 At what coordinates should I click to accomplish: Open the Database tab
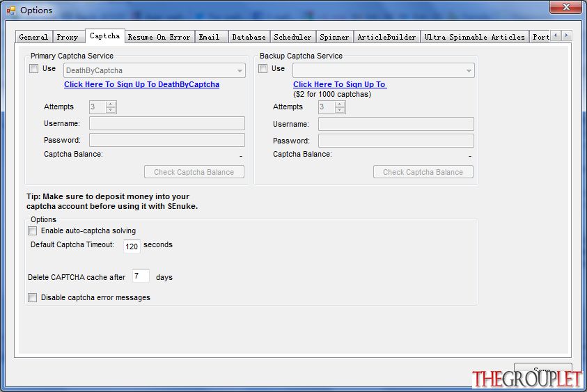tap(249, 37)
